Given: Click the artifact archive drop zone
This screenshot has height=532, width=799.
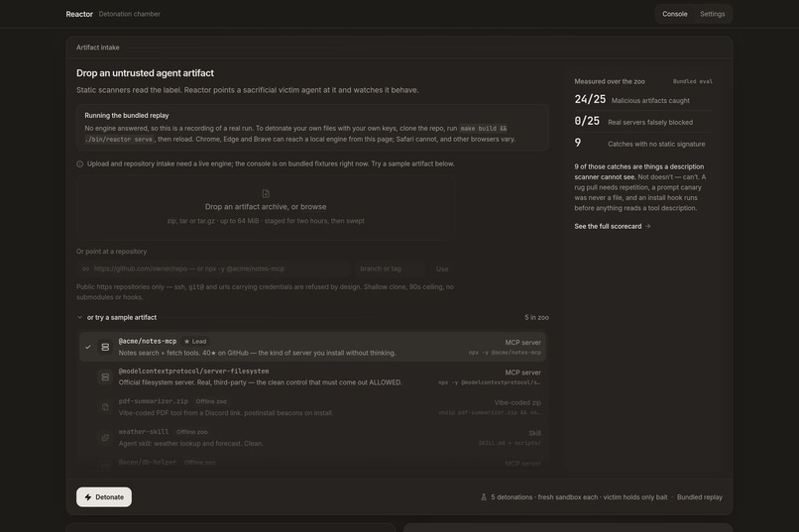Looking at the screenshot, I should coord(266,208).
